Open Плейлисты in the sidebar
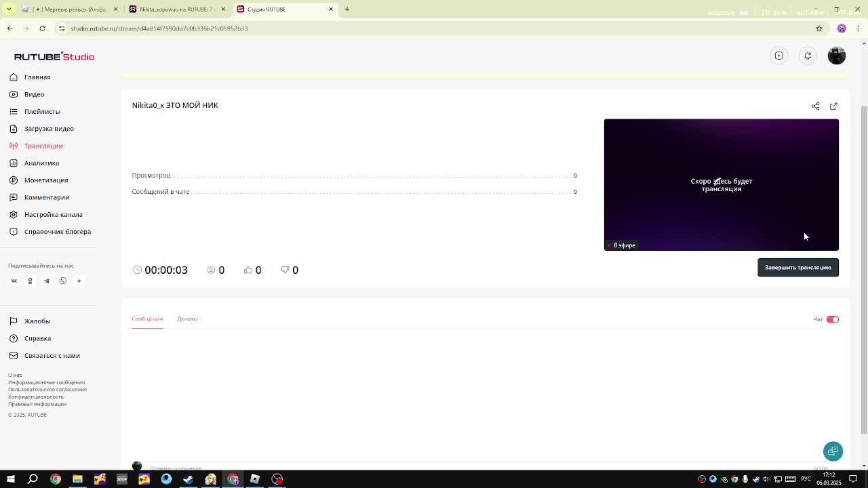 35,111
